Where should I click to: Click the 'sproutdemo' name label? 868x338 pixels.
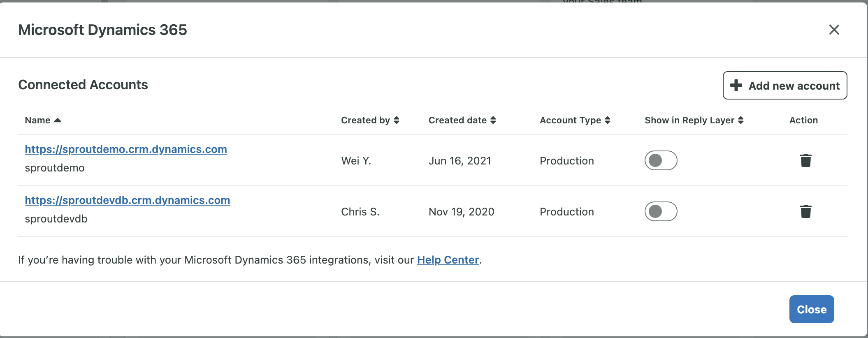(55, 168)
